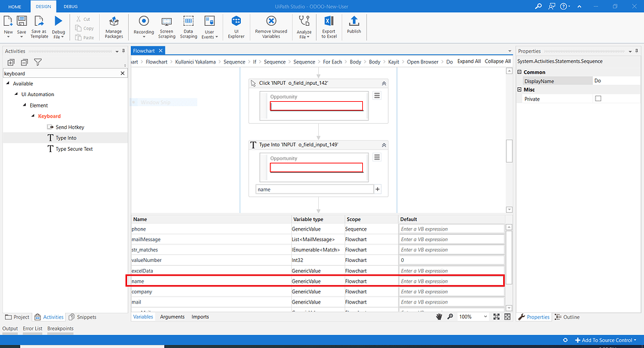Open Debug File dropdown arrow
The height and width of the screenshot is (348, 644).
point(62,37)
